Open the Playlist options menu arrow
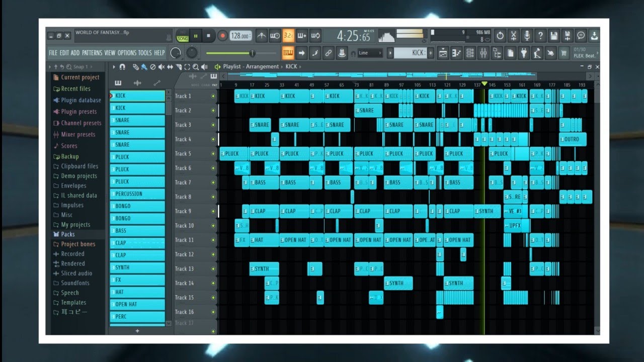Image resolution: width=644 pixels, height=362 pixels. 114,67
